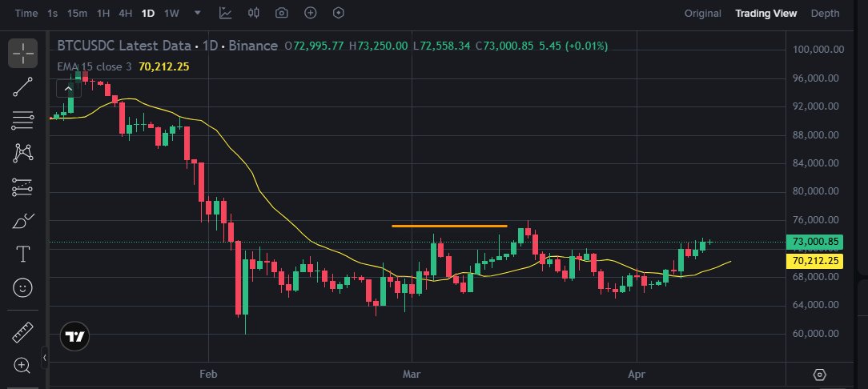Click the green 73,000.85 price label
Screen dimensions: 868x389
[814, 242]
